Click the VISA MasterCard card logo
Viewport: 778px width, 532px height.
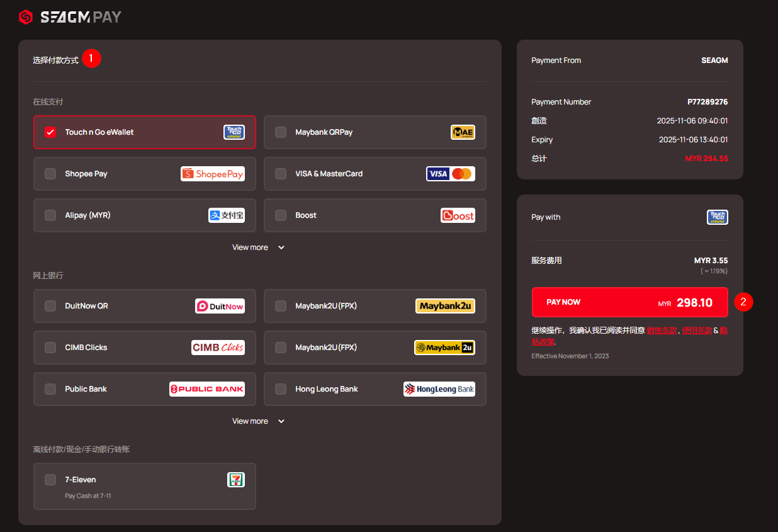[x=450, y=174]
